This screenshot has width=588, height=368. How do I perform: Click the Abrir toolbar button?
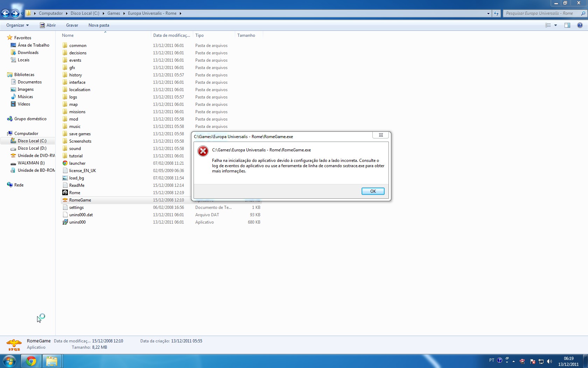(x=48, y=25)
